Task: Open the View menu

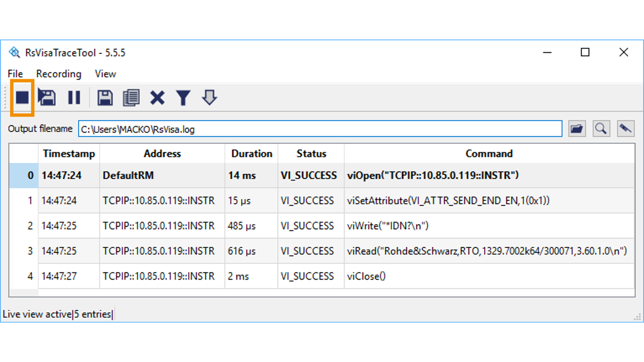Action: (106, 74)
